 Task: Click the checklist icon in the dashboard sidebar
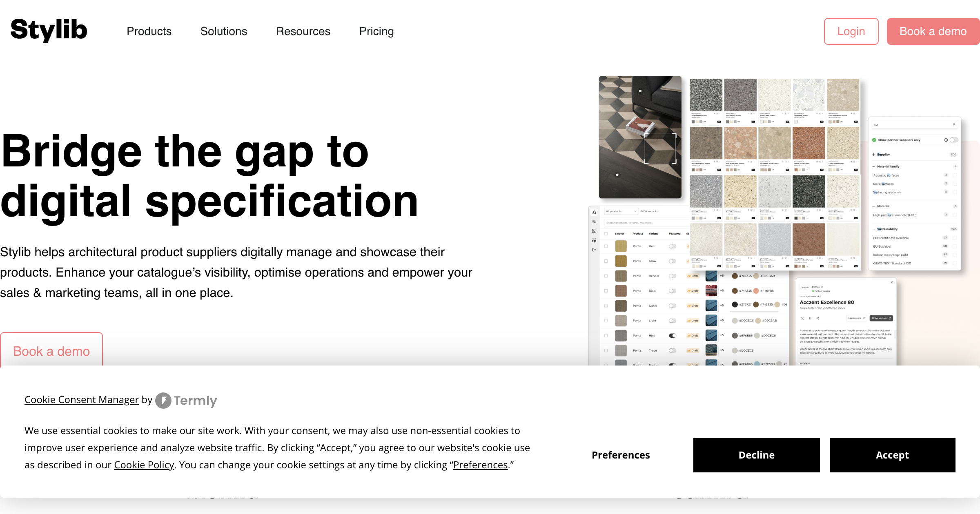click(594, 222)
